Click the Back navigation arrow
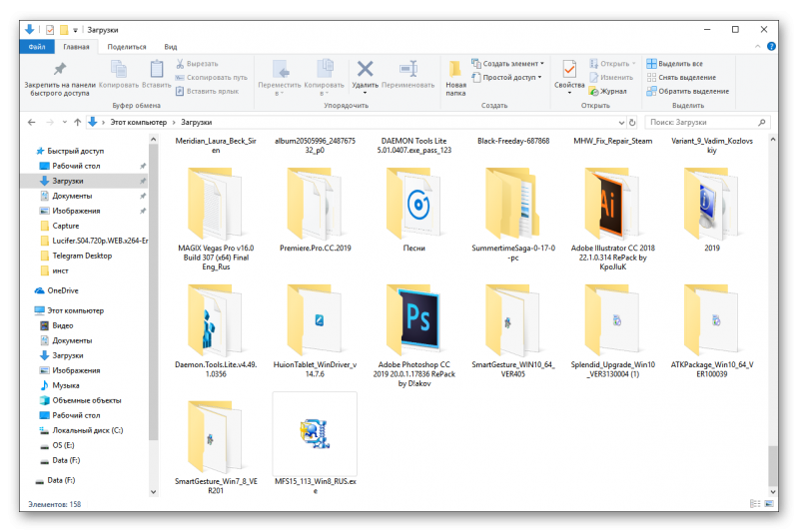Screen dimensions: 799x532 32,122
